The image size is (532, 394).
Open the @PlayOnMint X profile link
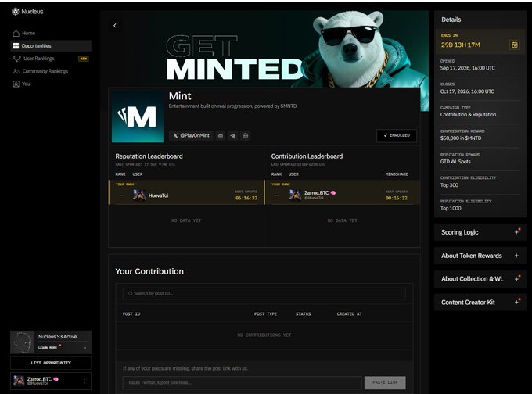(x=191, y=135)
